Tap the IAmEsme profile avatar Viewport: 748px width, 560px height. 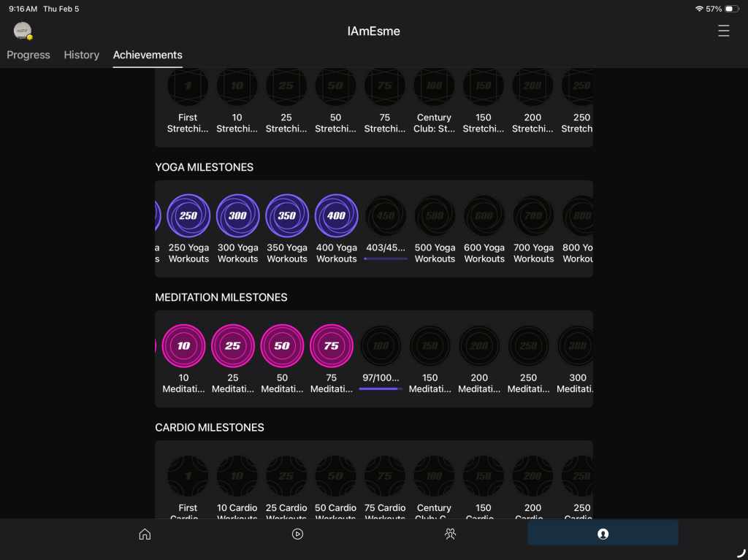click(23, 31)
